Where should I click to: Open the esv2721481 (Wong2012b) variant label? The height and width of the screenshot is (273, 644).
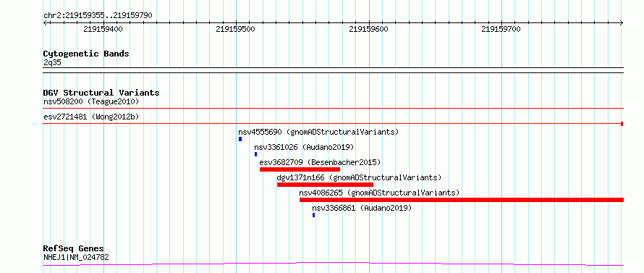91,117
